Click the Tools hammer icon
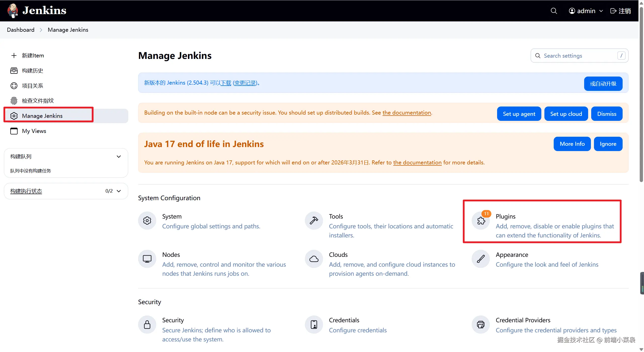 (x=314, y=221)
